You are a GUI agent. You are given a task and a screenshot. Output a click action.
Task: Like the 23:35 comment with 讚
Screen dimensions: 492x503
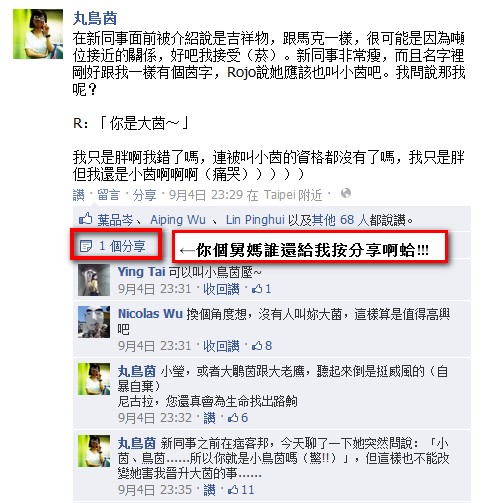pyautogui.click(x=209, y=490)
